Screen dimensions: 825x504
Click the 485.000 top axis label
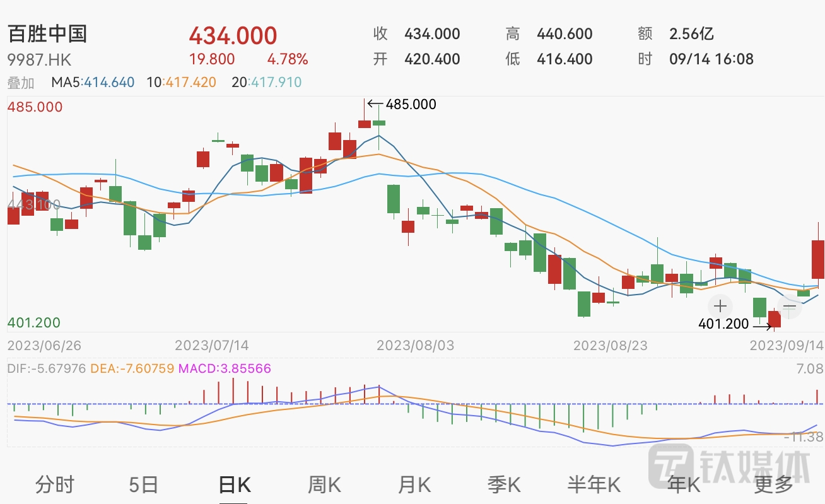tap(35, 107)
